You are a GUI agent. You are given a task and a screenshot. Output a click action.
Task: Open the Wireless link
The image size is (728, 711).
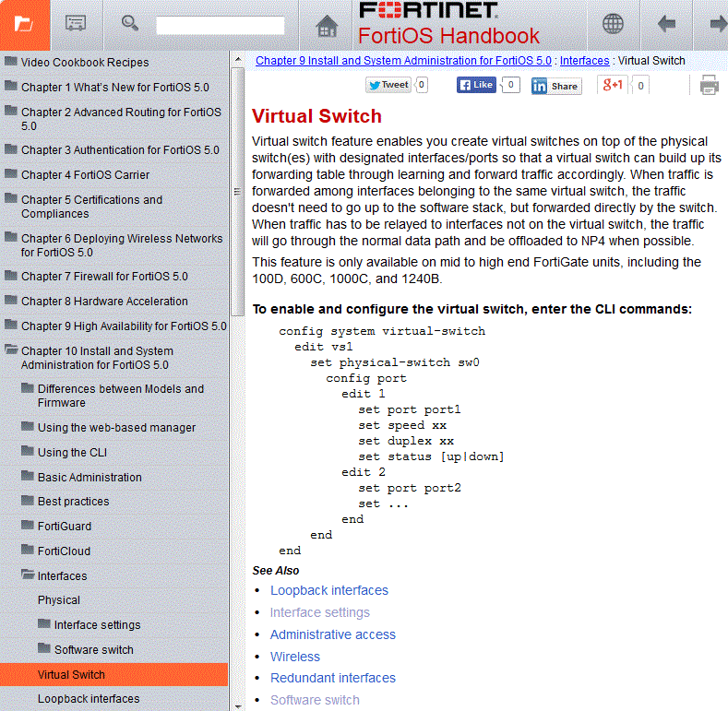295,657
